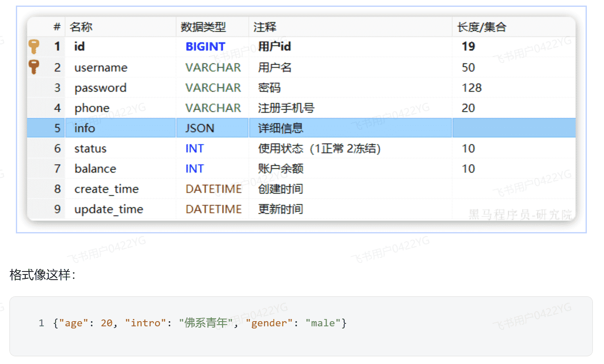Viewport: 604px width, 364px height.
Task: Click the 账户余额 comment cell
Action: (x=280, y=169)
